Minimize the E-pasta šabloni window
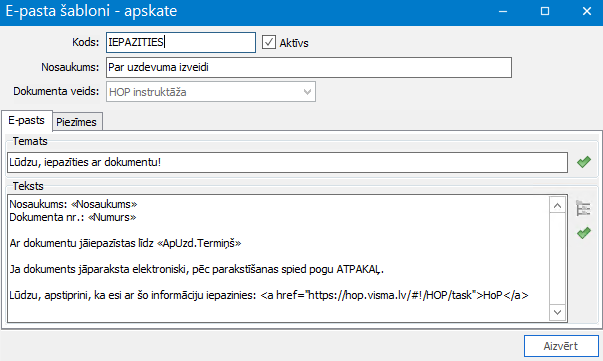603x361 pixels. [503, 12]
